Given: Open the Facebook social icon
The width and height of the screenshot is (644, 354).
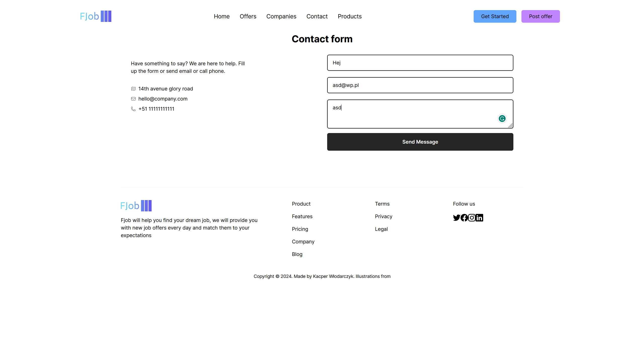Looking at the screenshot, I should coord(464,217).
